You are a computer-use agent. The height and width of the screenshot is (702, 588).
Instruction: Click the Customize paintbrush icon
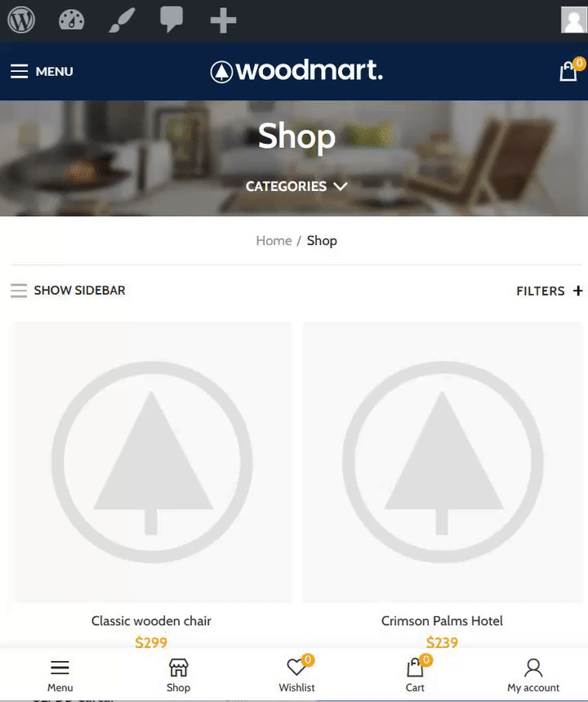(x=122, y=20)
